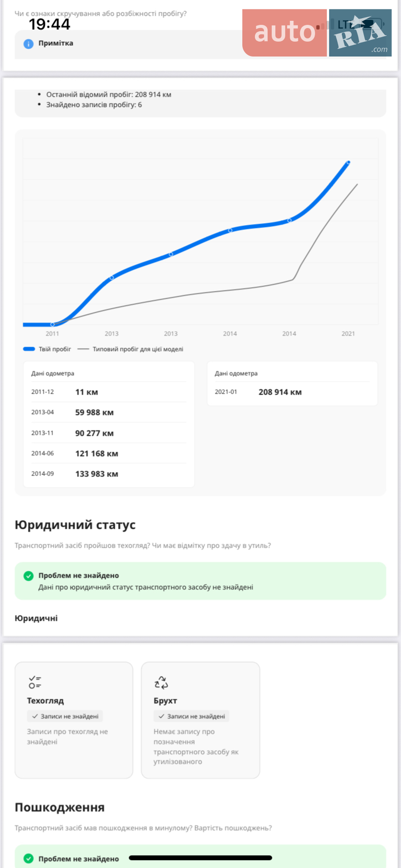Select the Записи не знайдені badge under Техогляд

click(65, 716)
